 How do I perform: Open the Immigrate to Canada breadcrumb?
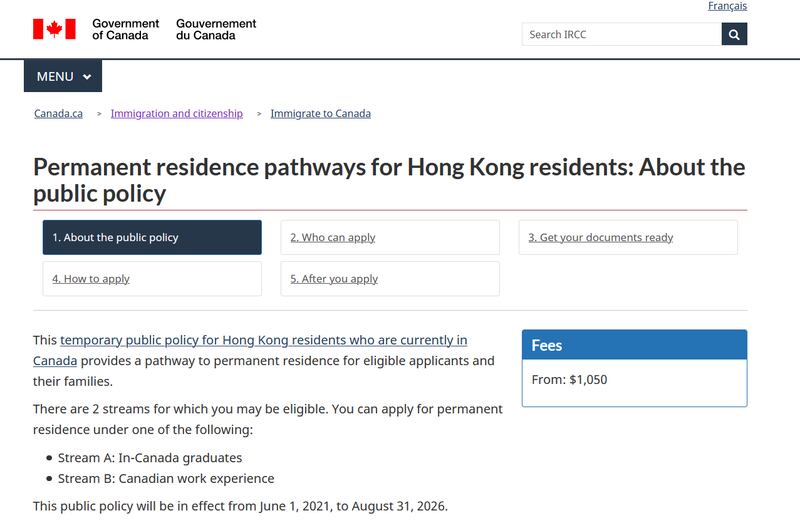click(320, 114)
